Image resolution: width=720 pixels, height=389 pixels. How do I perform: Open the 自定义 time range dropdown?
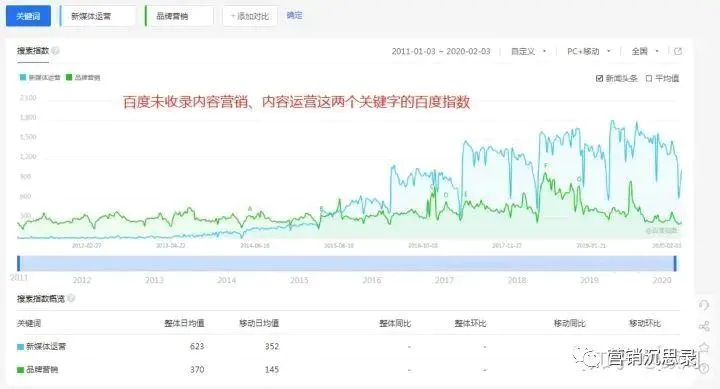tap(529, 51)
